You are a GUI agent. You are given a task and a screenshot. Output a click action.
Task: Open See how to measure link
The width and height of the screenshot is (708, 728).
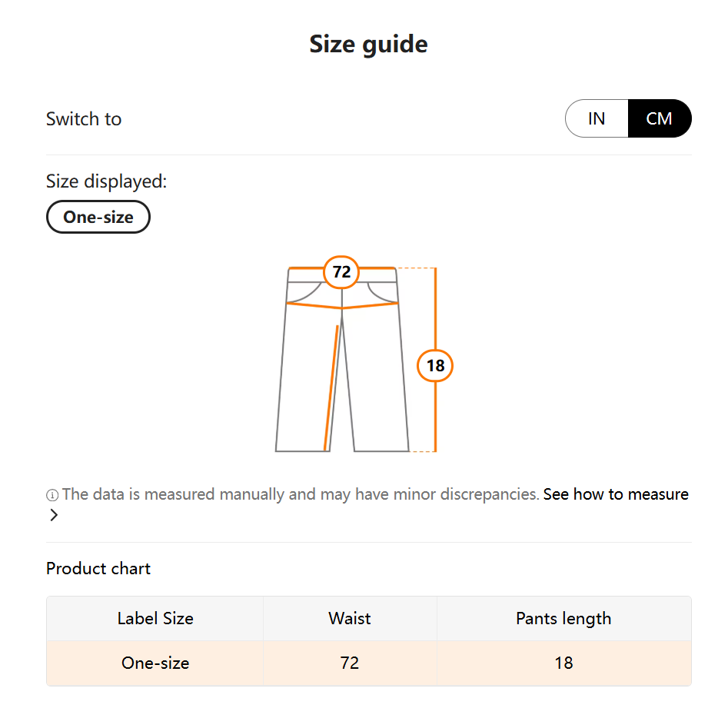(615, 494)
